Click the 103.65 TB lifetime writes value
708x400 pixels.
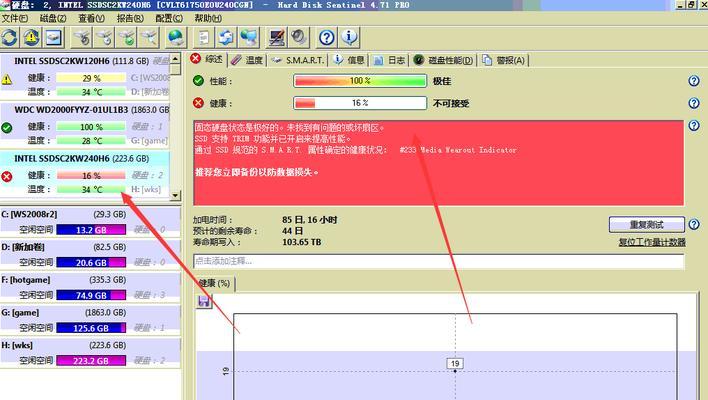coord(302,242)
